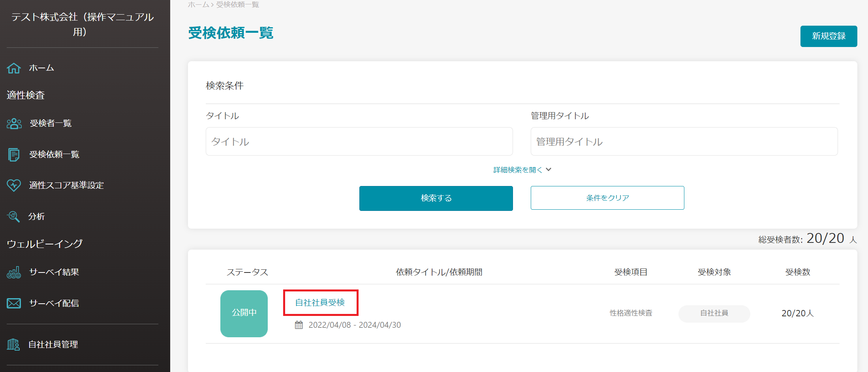
Task: Open 適性スコア基準設定 menu item
Action: (x=66, y=185)
